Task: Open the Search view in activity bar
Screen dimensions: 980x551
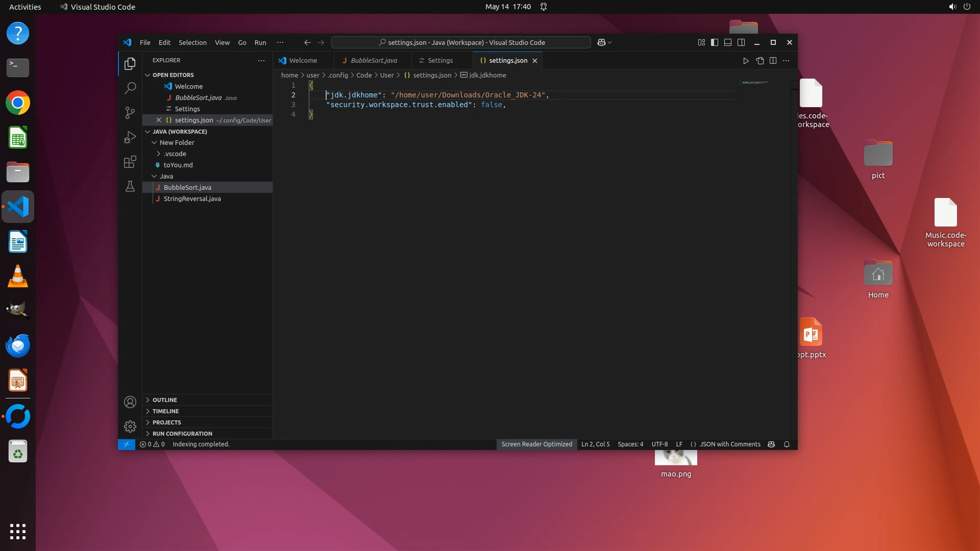Action: (x=130, y=88)
